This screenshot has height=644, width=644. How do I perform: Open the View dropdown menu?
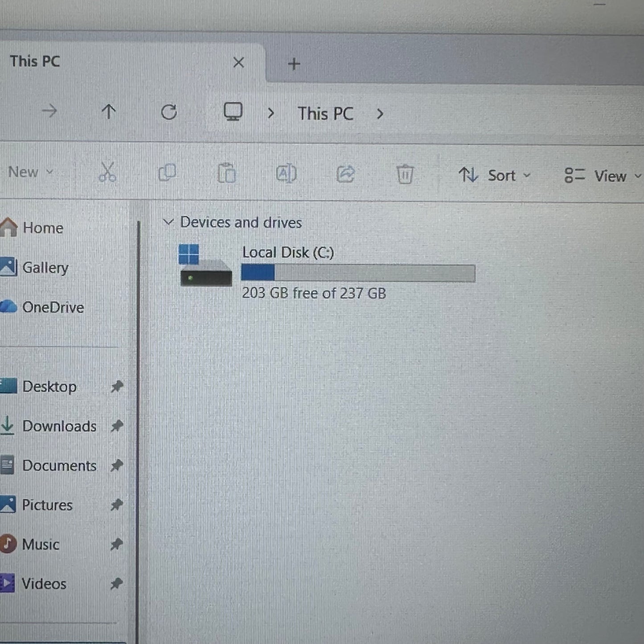coord(603,176)
